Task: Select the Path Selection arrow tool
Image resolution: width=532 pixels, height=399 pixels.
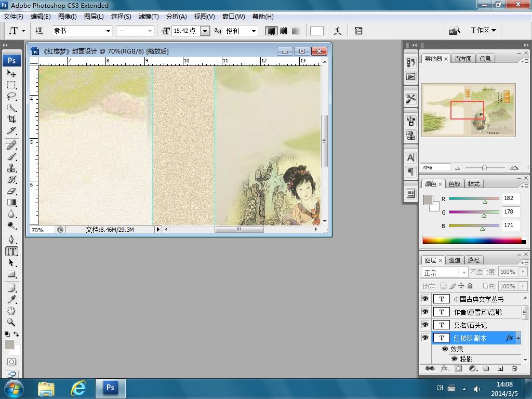Action: coord(11,262)
